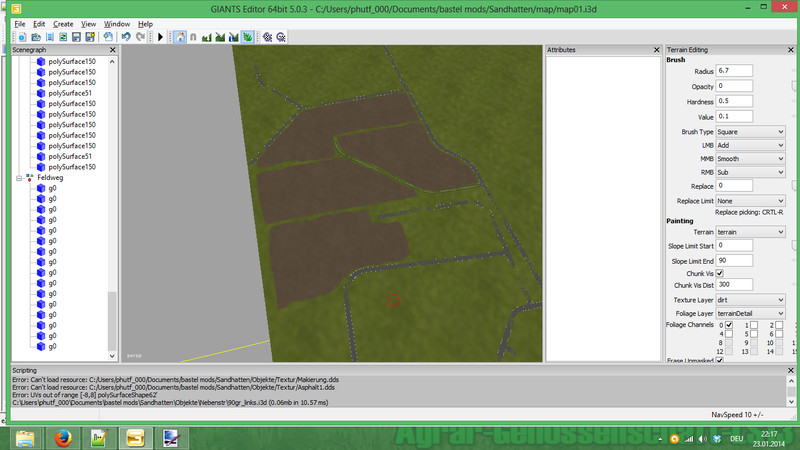Open the Help menu
Image resolution: width=800 pixels, height=450 pixels.
[145, 24]
